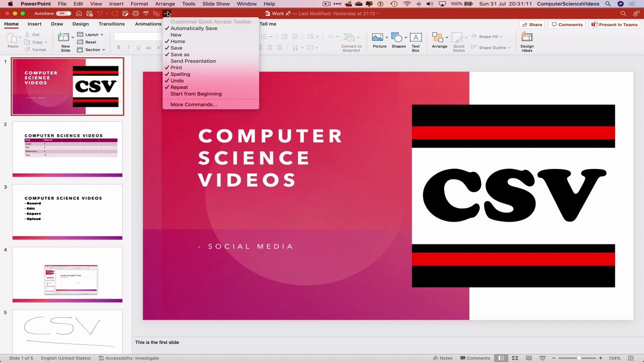
Task: Open the Shapes dropdown arrow
Action: [406, 38]
